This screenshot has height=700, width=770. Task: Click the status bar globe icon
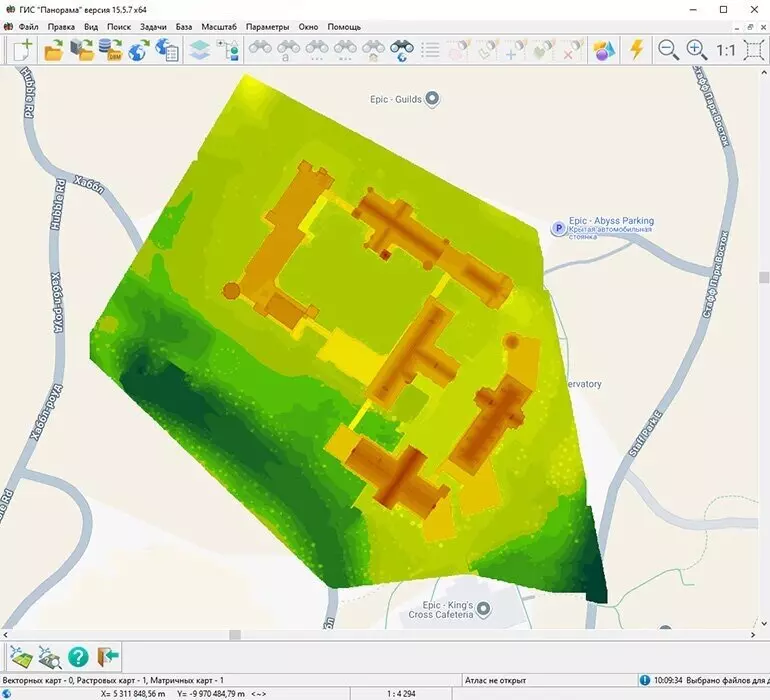(x=7, y=694)
